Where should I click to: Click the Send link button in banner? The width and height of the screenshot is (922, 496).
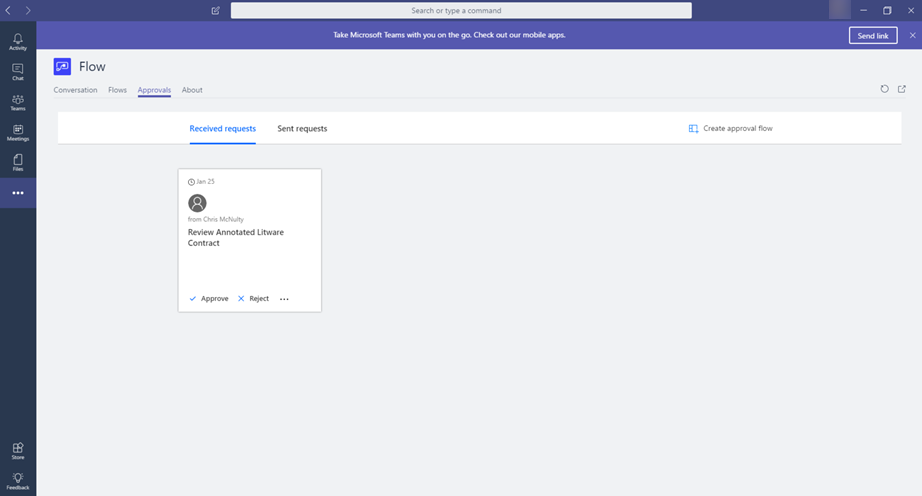[x=873, y=35]
